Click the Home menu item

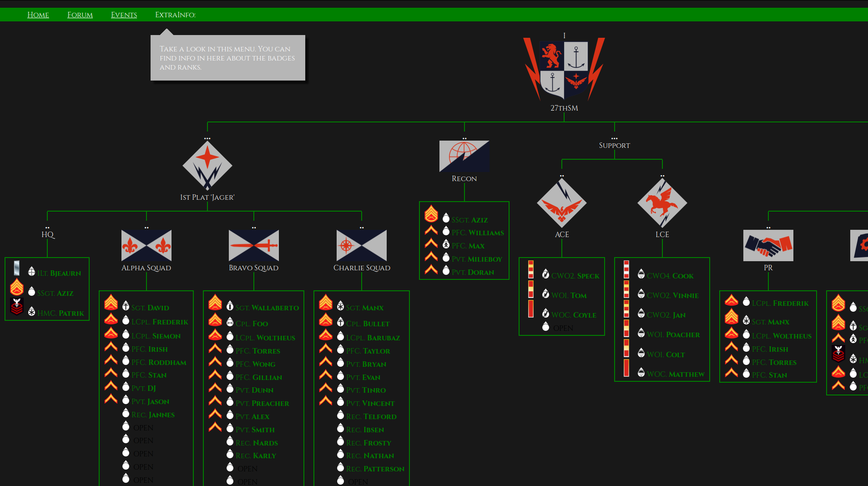click(x=38, y=15)
